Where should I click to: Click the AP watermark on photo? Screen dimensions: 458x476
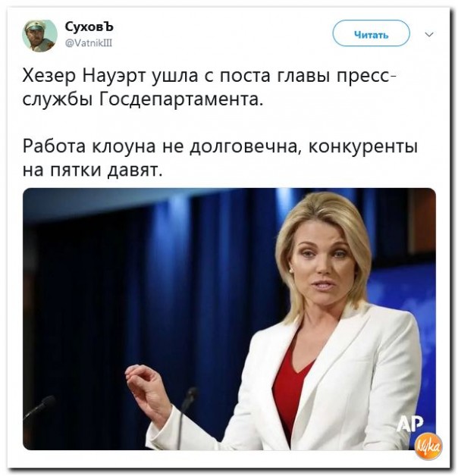(x=410, y=424)
